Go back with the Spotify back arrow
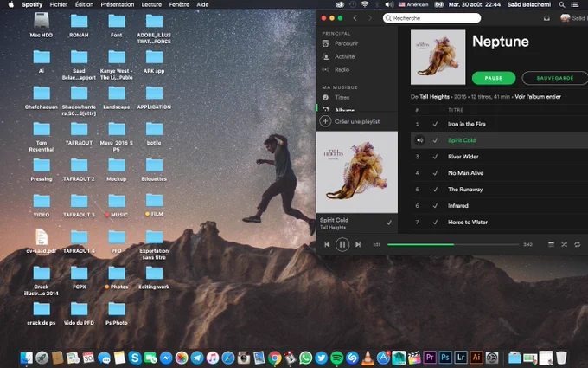The height and width of the screenshot is (368, 588). point(355,18)
